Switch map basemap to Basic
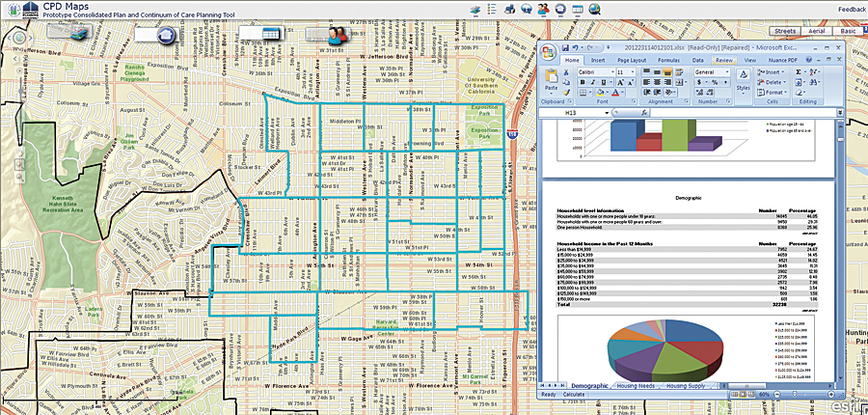This screenshot has height=415, width=868. pos(848,31)
